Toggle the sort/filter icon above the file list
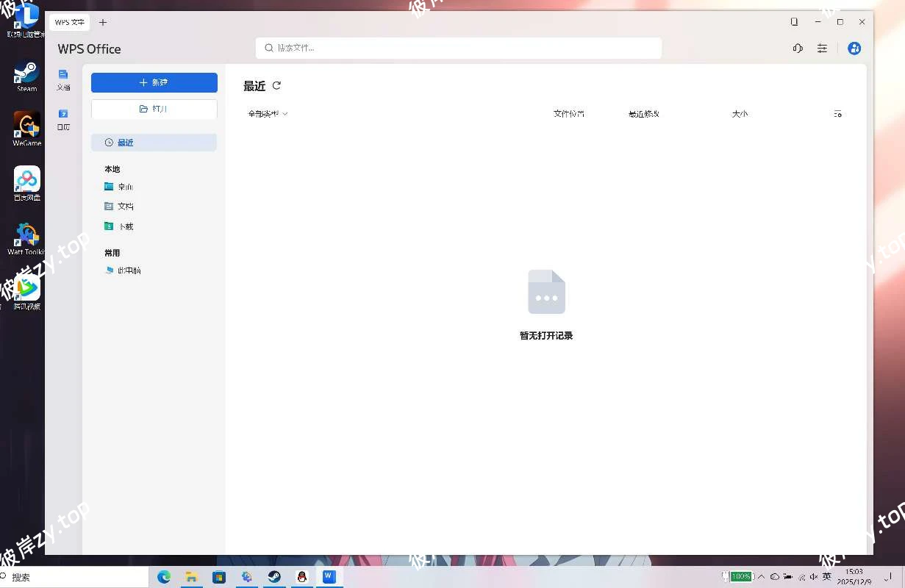Image resolution: width=905 pixels, height=588 pixels. (x=837, y=114)
